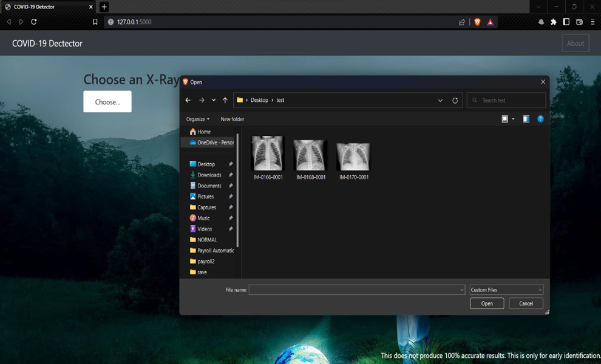
Task: Click the Cancel button
Action: (x=526, y=303)
